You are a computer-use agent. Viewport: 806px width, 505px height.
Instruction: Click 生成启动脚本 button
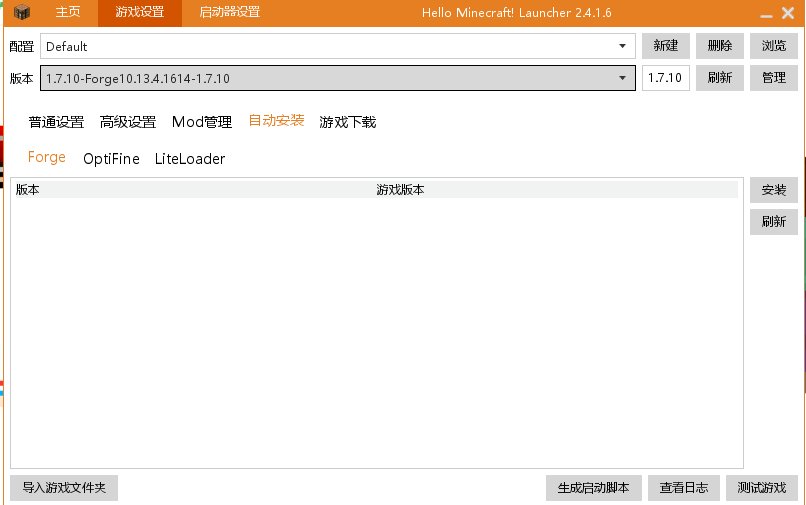[x=594, y=488]
